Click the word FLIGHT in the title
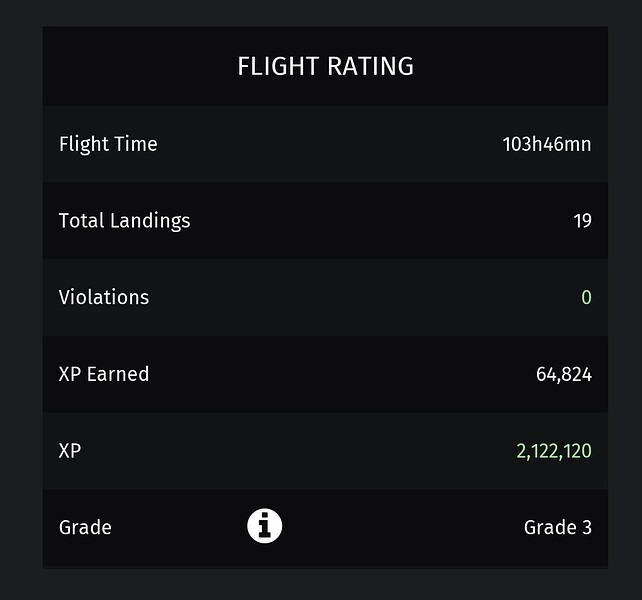 (x=278, y=66)
